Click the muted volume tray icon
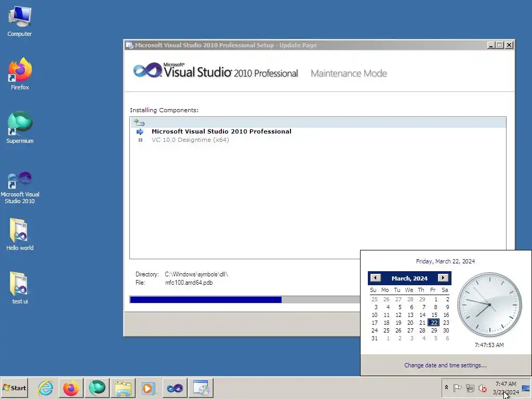This screenshot has height=399, width=532. click(482, 388)
